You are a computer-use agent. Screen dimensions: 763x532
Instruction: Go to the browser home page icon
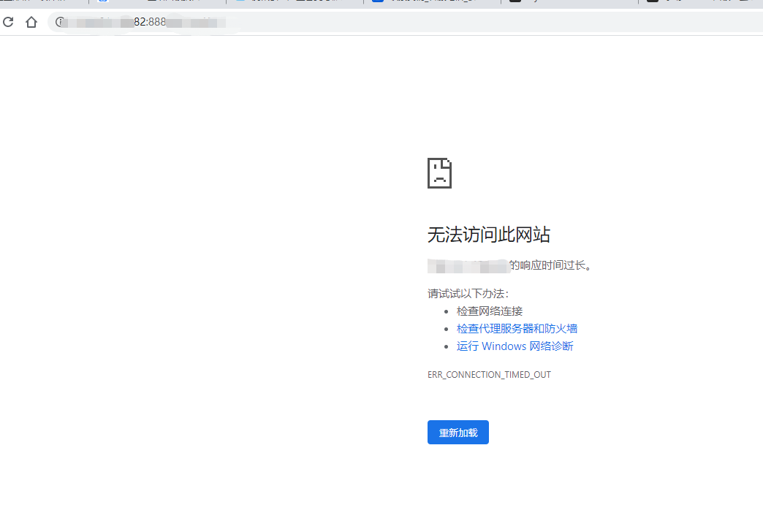tap(31, 22)
